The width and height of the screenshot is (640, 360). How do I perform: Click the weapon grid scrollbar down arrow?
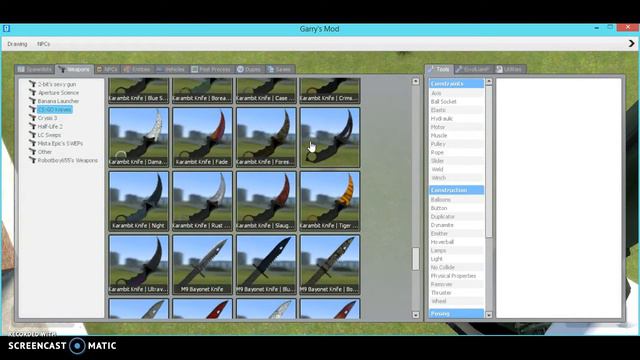(x=416, y=315)
